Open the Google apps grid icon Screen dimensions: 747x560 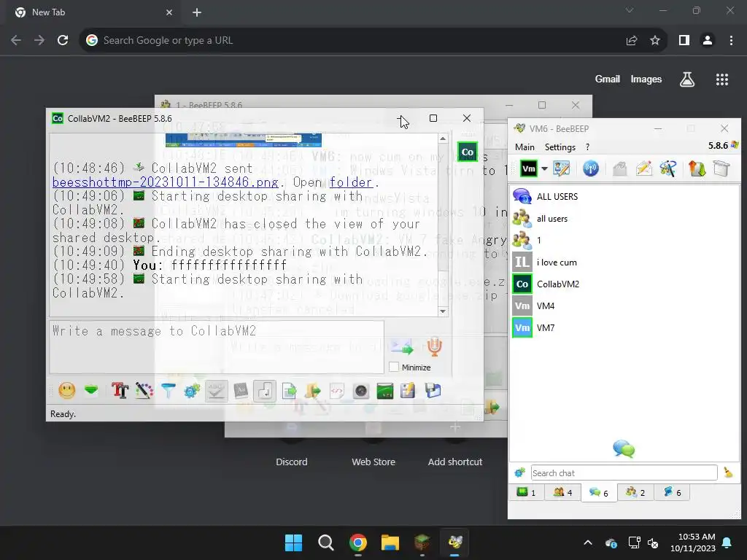(722, 79)
